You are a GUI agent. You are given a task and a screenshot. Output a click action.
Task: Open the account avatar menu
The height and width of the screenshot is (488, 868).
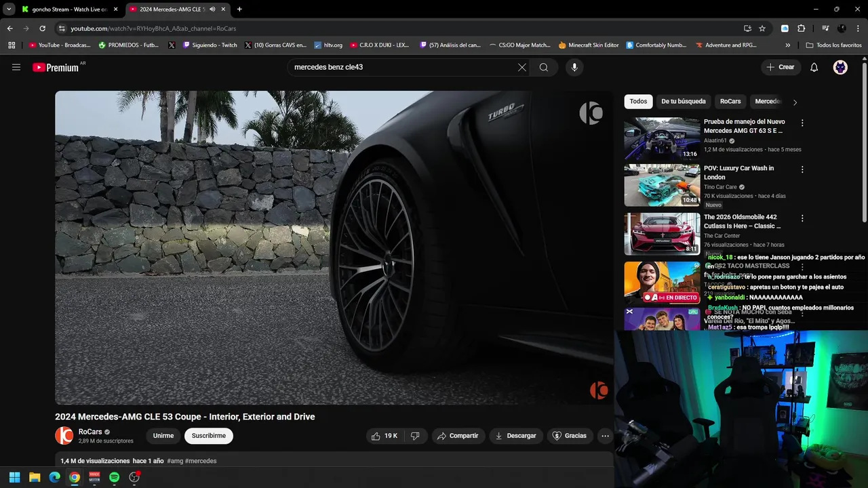pos(840,67)
